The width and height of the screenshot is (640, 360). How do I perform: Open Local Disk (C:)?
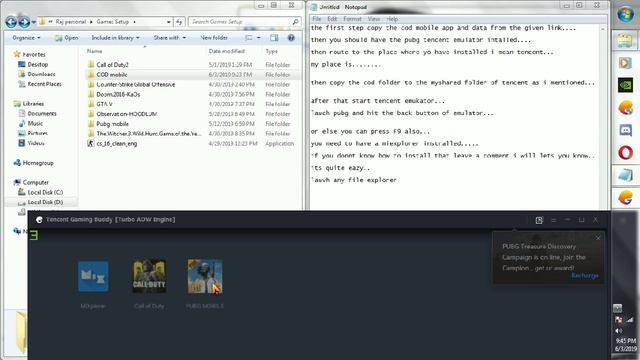tap(45, 192)
